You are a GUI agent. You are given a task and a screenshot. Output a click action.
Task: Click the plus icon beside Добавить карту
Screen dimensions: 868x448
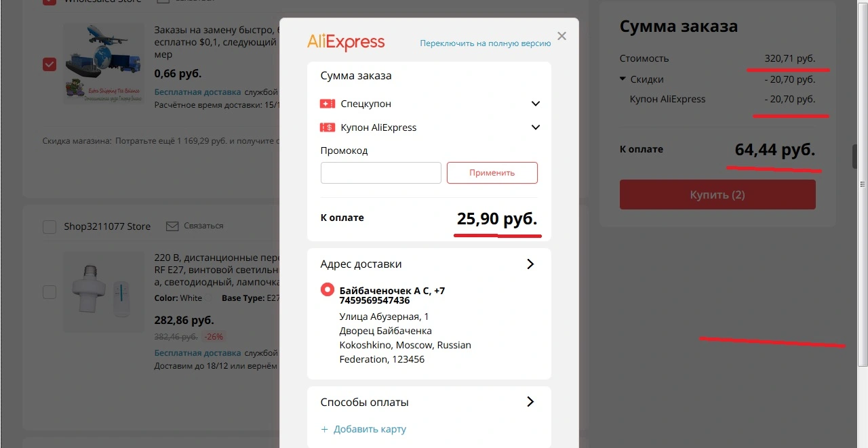(325, 429)
